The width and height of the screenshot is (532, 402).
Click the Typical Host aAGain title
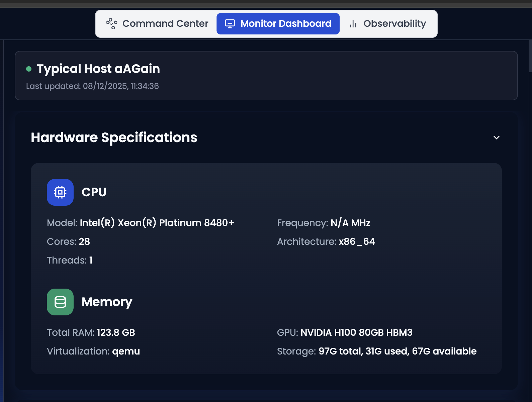98,69
